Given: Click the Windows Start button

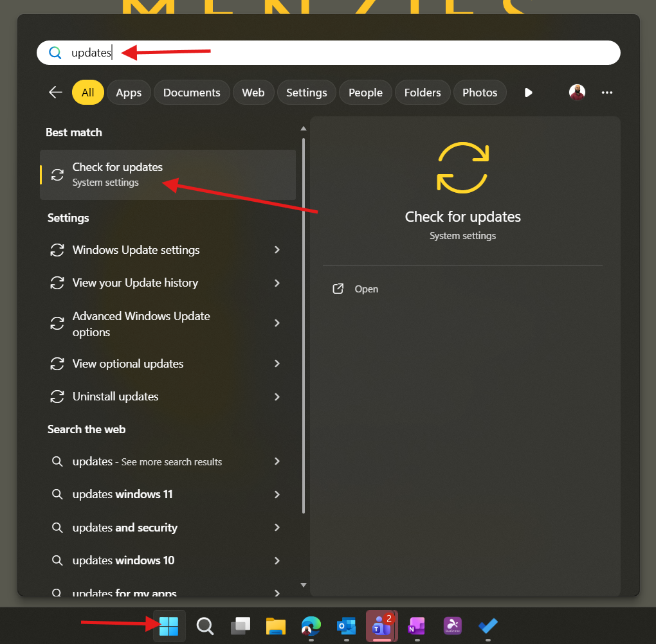Looking at the screenshot, I should 169,625.
